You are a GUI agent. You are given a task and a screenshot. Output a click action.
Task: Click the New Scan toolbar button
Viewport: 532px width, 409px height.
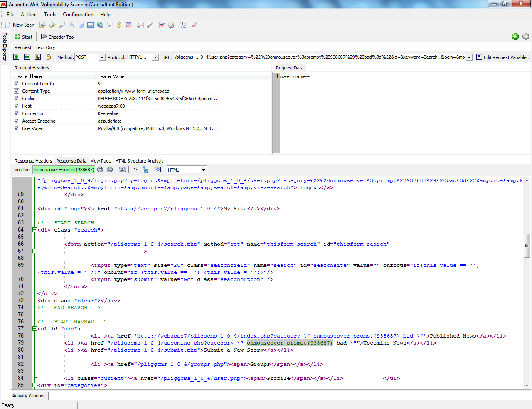[x=20, y=25]
